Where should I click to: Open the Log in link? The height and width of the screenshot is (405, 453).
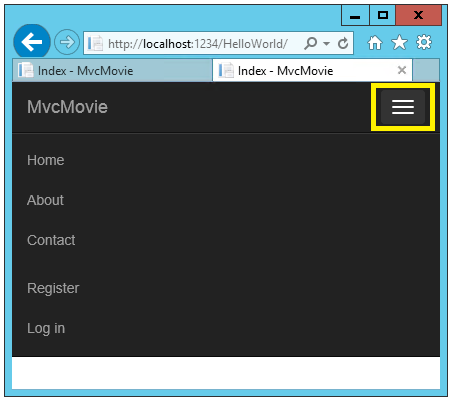pos(46,328)
